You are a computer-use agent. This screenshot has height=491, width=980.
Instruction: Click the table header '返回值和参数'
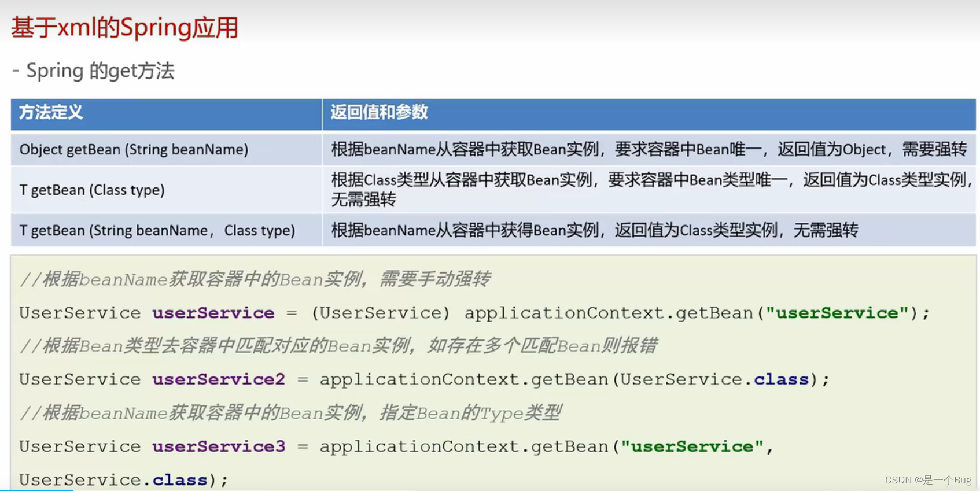pos(379,112)
